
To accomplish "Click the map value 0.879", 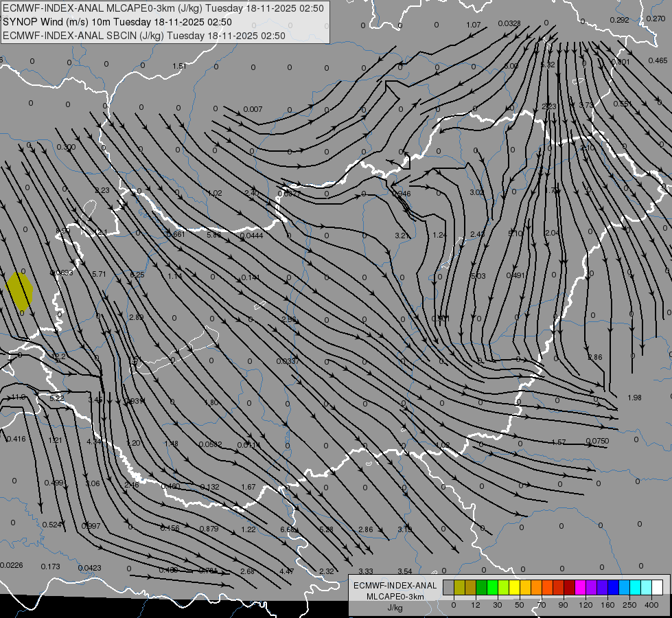I will [x=209, y=528].
